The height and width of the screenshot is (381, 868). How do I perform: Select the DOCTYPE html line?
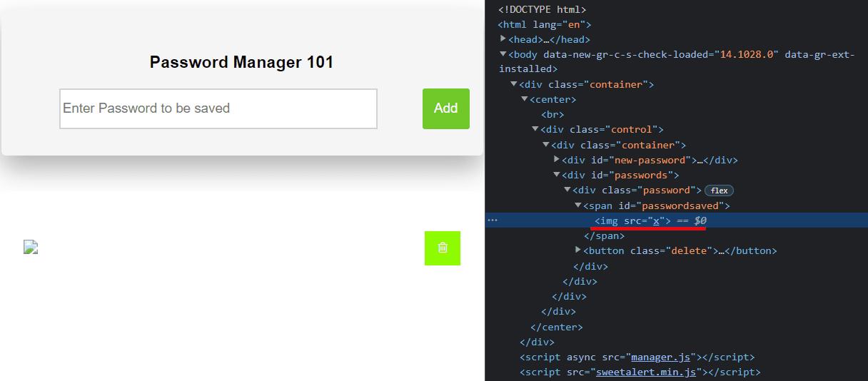[542, 9]
